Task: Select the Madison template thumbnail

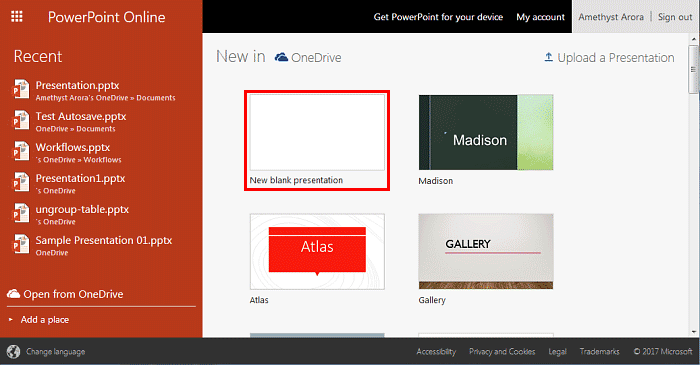Action: point(486,132)
